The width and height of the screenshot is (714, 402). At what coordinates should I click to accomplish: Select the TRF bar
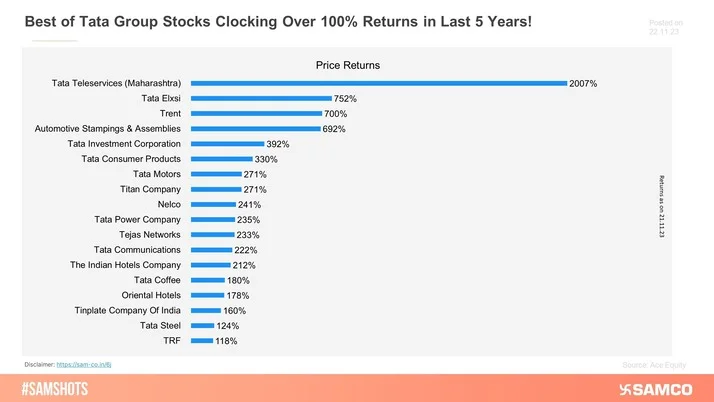[201, 340]
